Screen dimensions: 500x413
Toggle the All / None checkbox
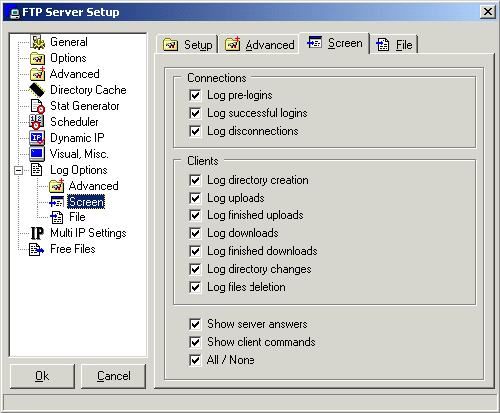click(x=195, y=360)
